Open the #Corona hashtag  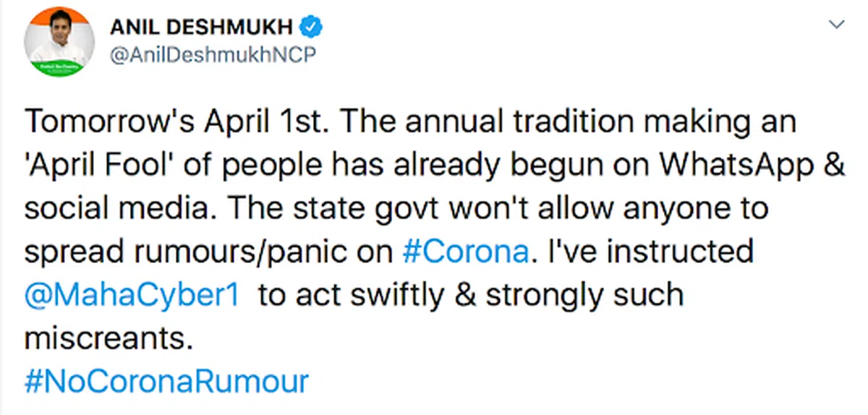[x=464, y=252]
